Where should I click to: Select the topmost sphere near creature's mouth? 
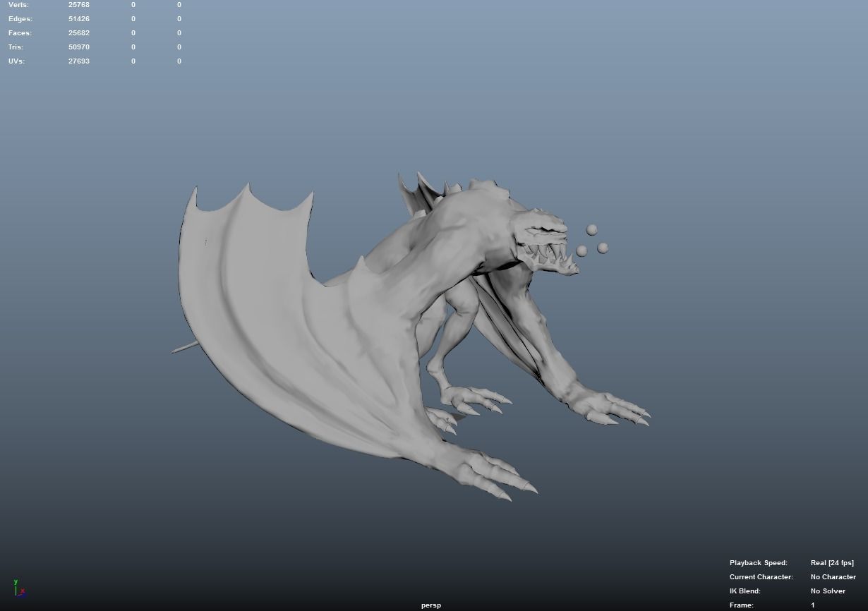pyautogui.click(x=592, y=230)
